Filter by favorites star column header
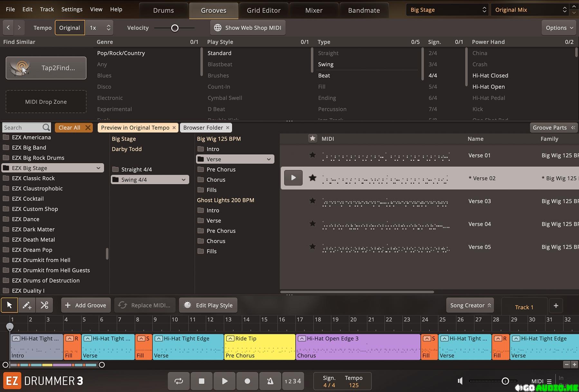579x392 pixels. coord(312,139)
